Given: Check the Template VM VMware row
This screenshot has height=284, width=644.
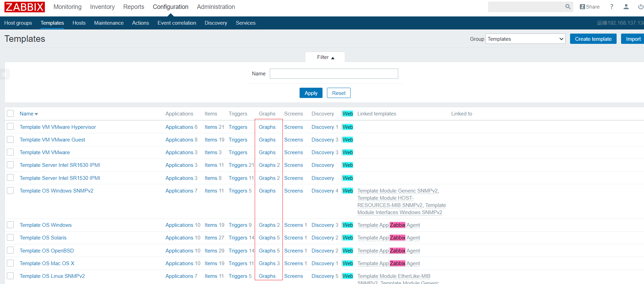Looking at the screenshot, I should coord(10,152).
